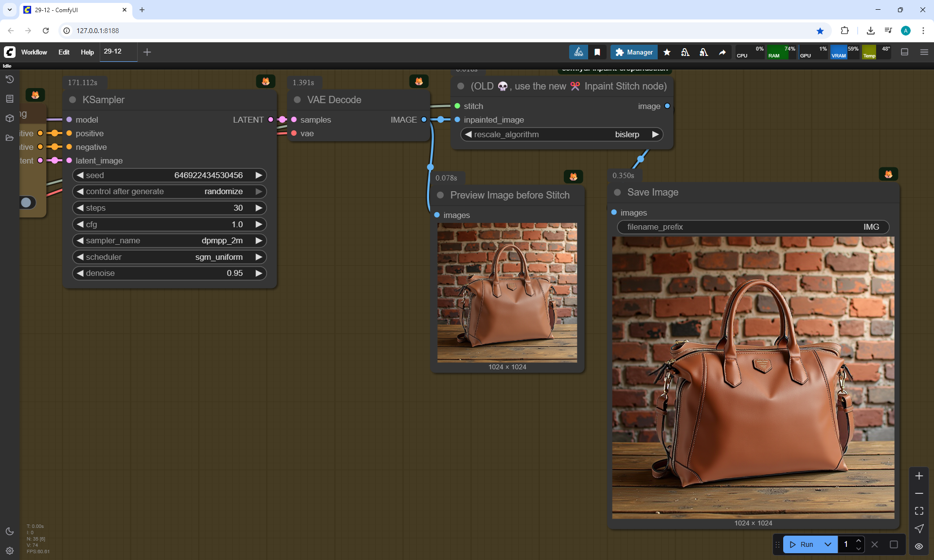Click the fox badge on Save Image node
934x560 pixels.
[x=889, y=174]
